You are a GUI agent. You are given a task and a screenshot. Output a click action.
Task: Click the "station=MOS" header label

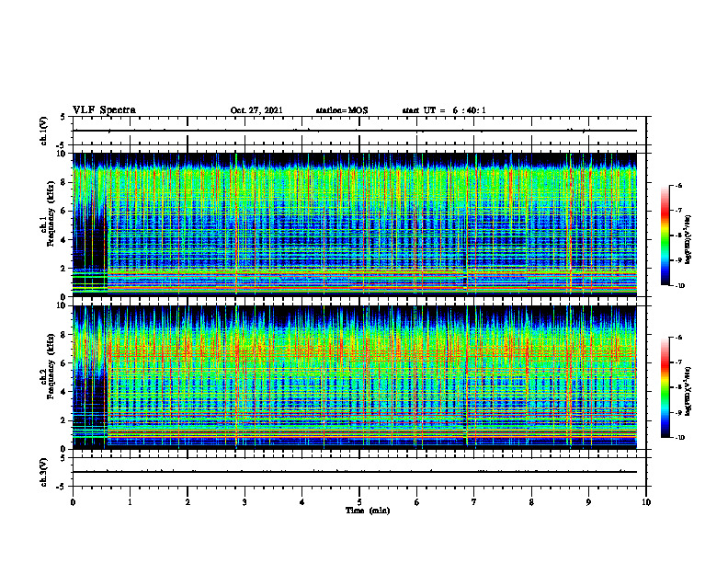click(342, 110)
